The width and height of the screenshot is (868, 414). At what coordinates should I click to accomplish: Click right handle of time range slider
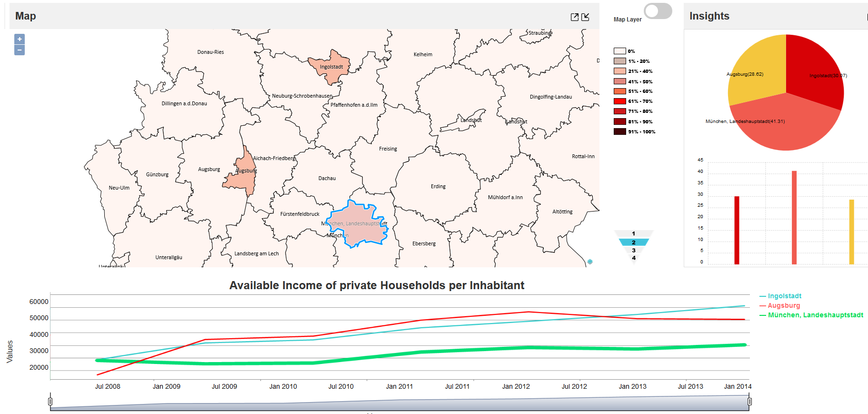749,402
